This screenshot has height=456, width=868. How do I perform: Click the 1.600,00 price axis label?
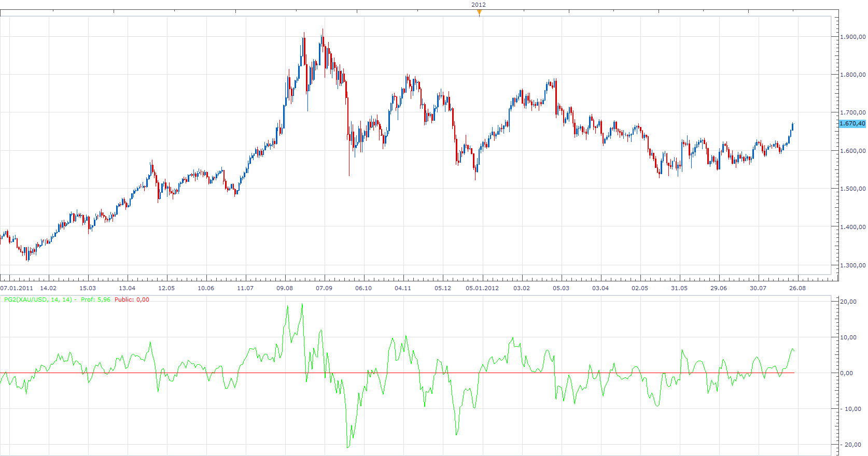tap(852, 151)
